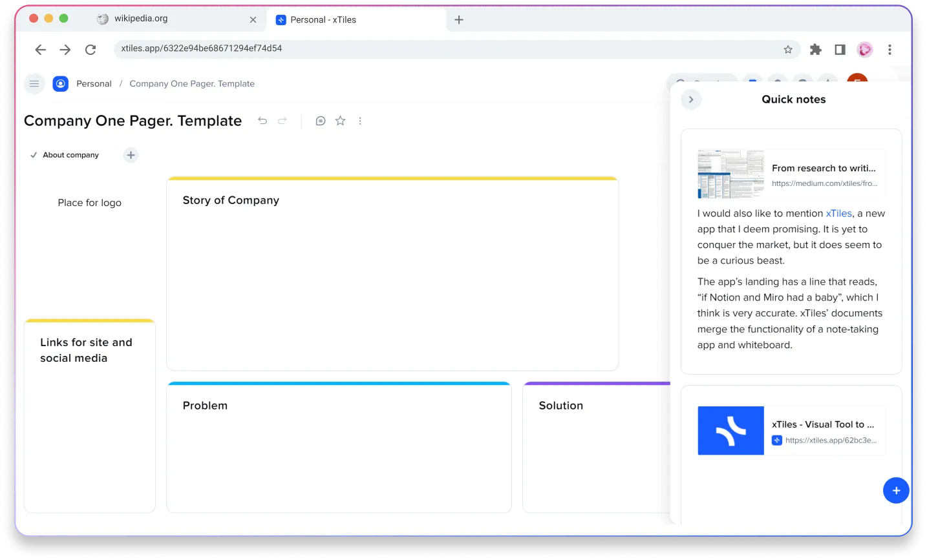Click the browser forward arrow

[x=65, y=50]
